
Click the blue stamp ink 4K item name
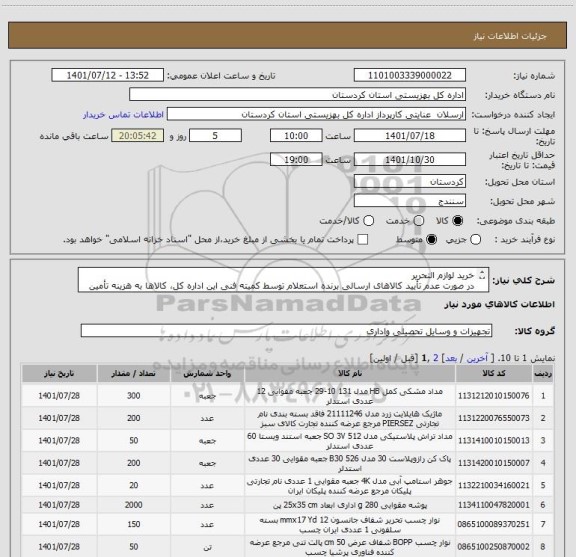tap(350, 485)
